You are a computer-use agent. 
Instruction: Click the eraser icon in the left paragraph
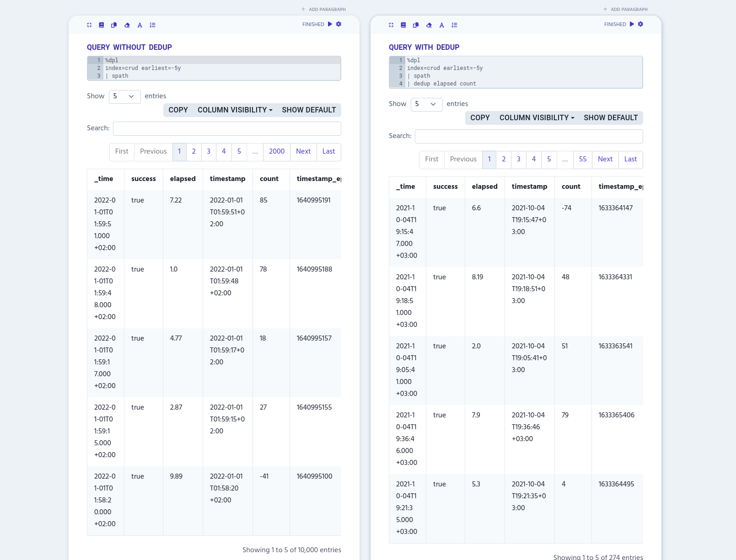pos(127,25)
